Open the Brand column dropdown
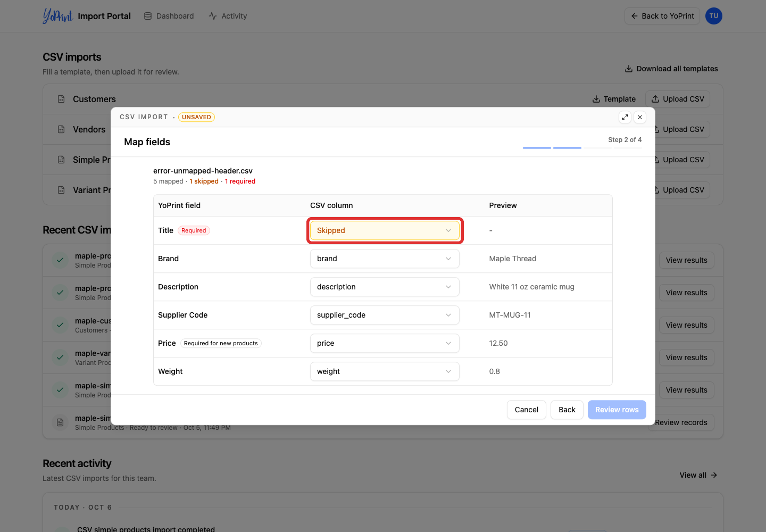This screenshot has width=766, height=532. (385, 259)
